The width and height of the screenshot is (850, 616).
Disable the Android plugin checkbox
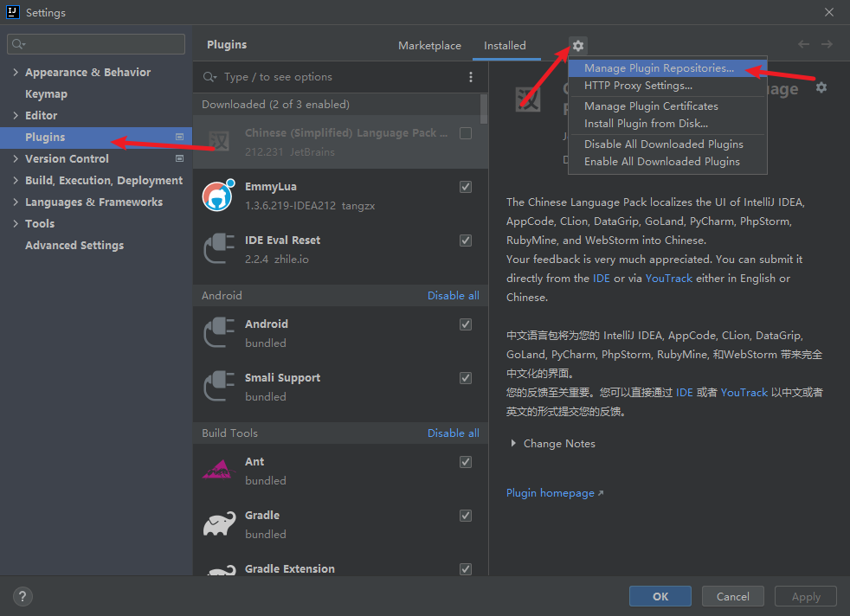pos(465,324)
